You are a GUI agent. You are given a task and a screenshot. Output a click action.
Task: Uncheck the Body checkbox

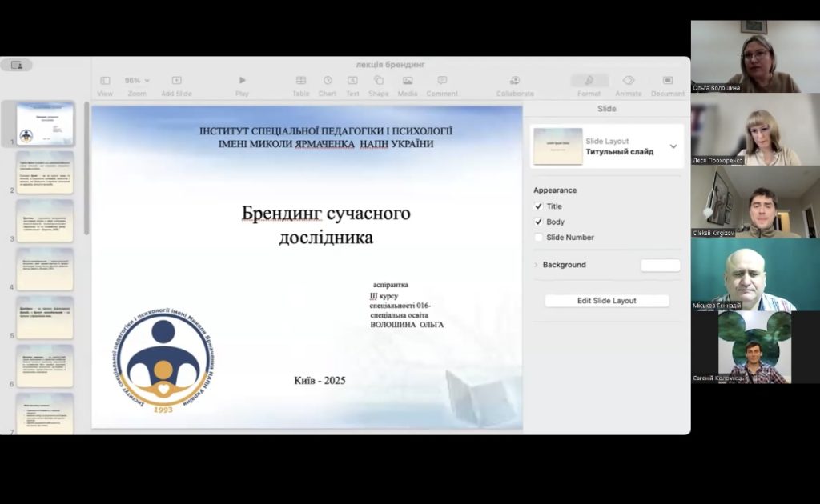[539, 222]
